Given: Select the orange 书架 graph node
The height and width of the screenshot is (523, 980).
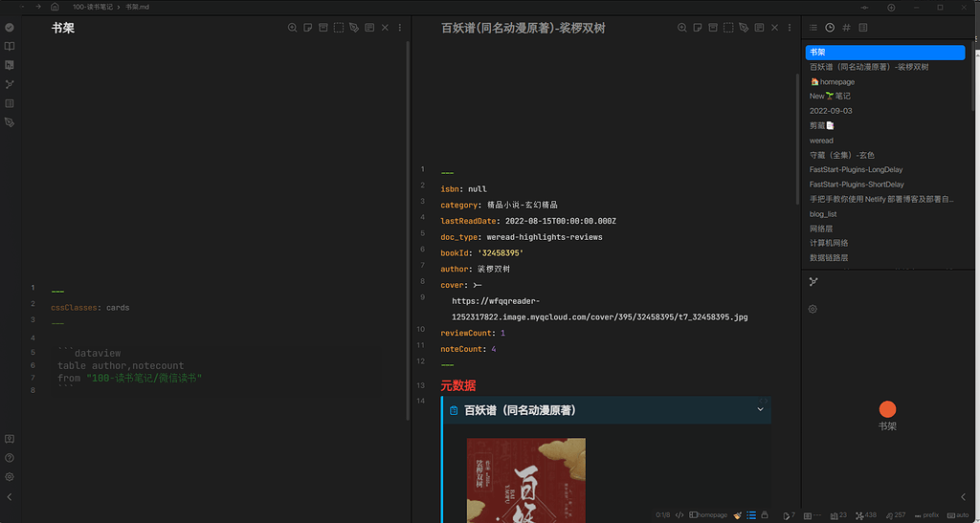Looking at the screenshot, I should coord(887,409).
